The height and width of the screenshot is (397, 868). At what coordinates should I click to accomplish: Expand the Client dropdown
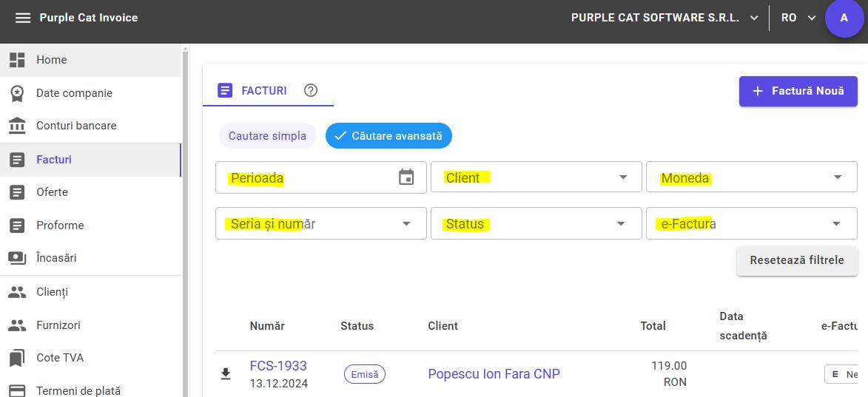point(536,177)
